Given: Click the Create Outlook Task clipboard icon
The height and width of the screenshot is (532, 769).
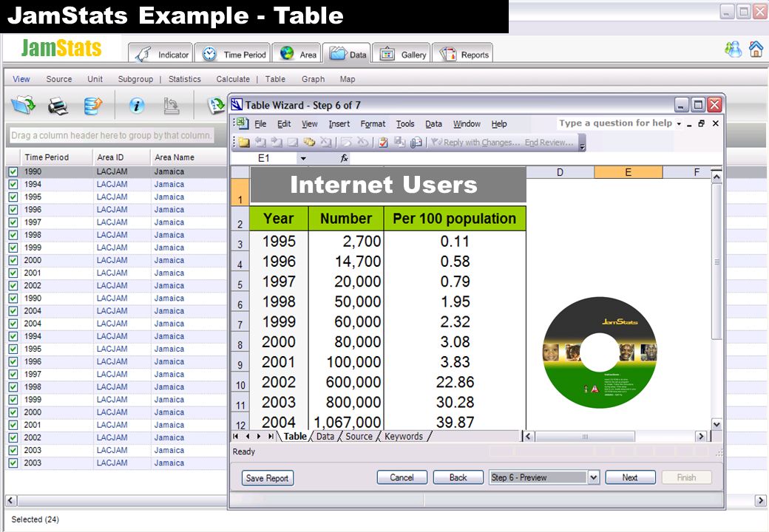Looking at the screenshot, I should tap(384, 143).
